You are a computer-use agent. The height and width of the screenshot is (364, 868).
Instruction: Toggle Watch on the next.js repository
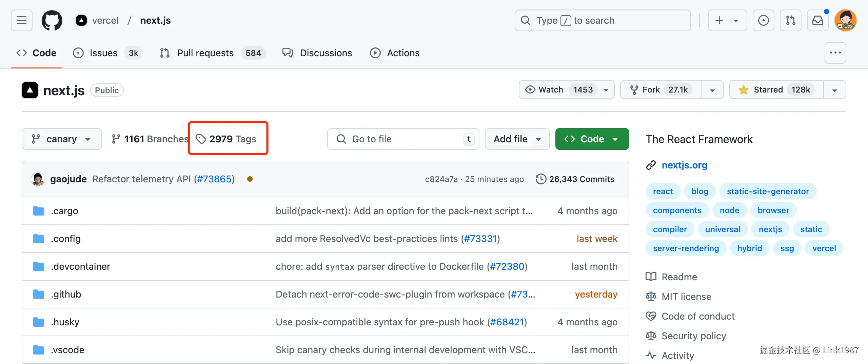pyautogui.click(x=567, y=89)
